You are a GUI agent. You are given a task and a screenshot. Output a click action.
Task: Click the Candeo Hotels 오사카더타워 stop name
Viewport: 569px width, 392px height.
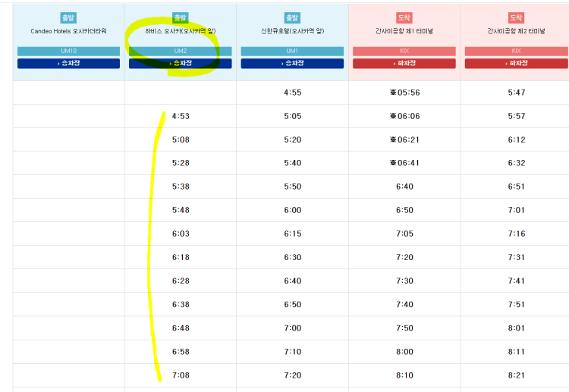point(68,31)
